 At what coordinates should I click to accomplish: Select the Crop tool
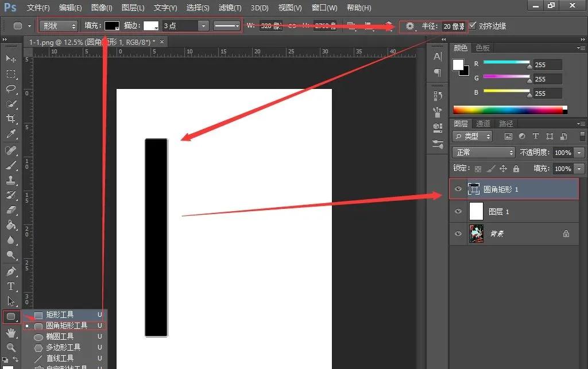(x=10, y=119)
